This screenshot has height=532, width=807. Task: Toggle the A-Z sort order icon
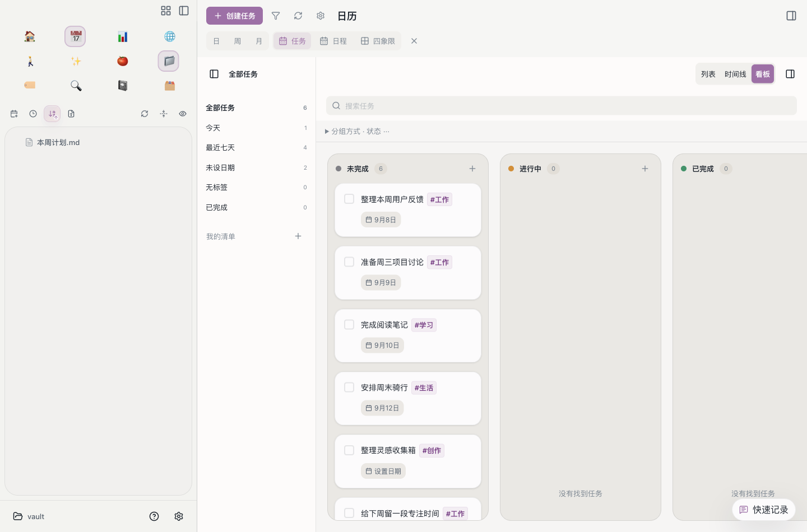[x=52, y=114]
